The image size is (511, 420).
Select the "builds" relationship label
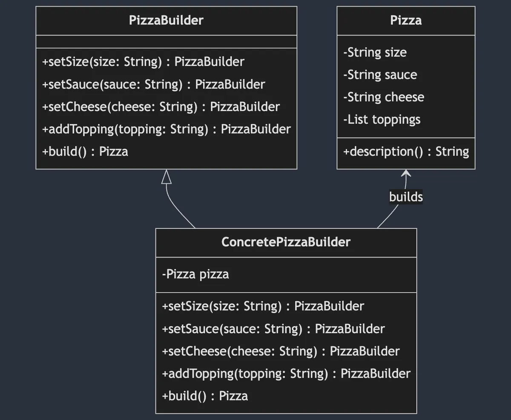point(406,197)
